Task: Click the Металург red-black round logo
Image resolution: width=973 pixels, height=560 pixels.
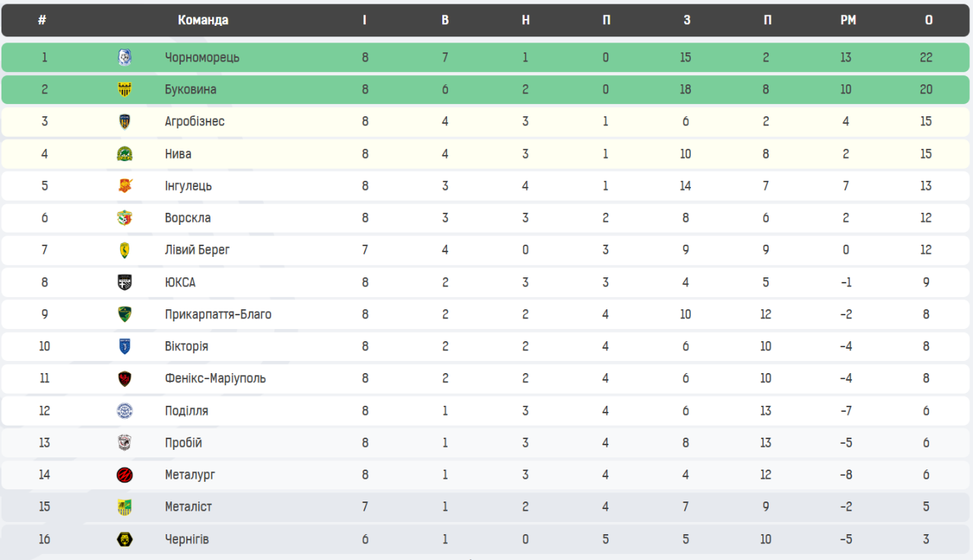Action: 125,475
